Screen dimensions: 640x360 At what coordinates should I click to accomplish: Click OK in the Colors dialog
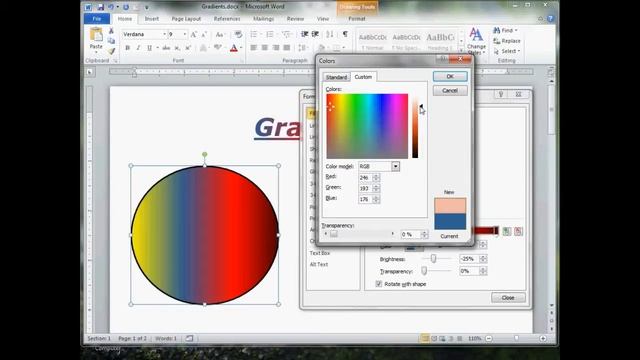(x=450, y=76)
